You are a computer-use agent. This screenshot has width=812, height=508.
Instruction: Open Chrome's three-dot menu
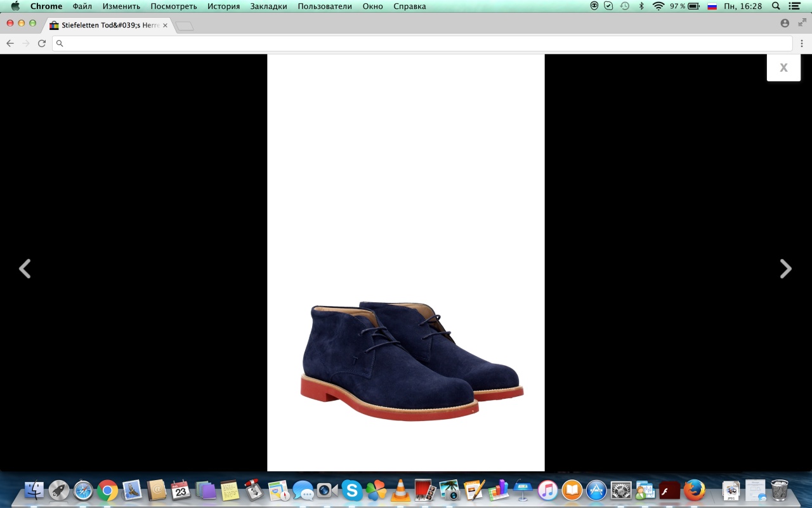[x=802, y=43]
